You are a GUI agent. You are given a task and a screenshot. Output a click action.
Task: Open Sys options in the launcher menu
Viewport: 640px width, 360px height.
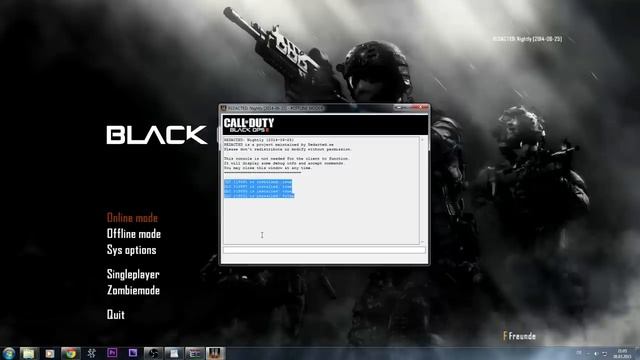coord(131,250)
